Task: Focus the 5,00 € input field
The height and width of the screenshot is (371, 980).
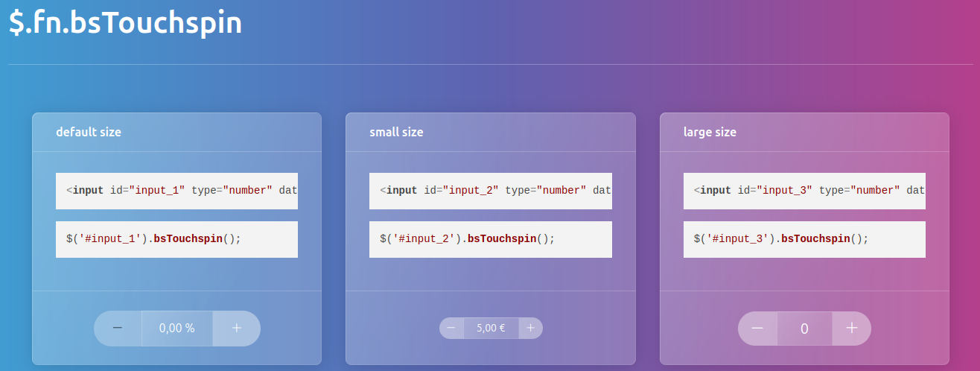Action: 491,328
